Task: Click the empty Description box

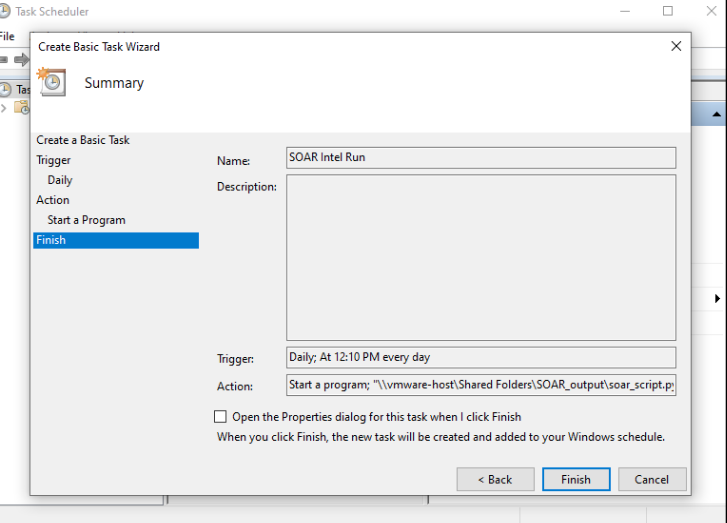Action: pos(481,257)
